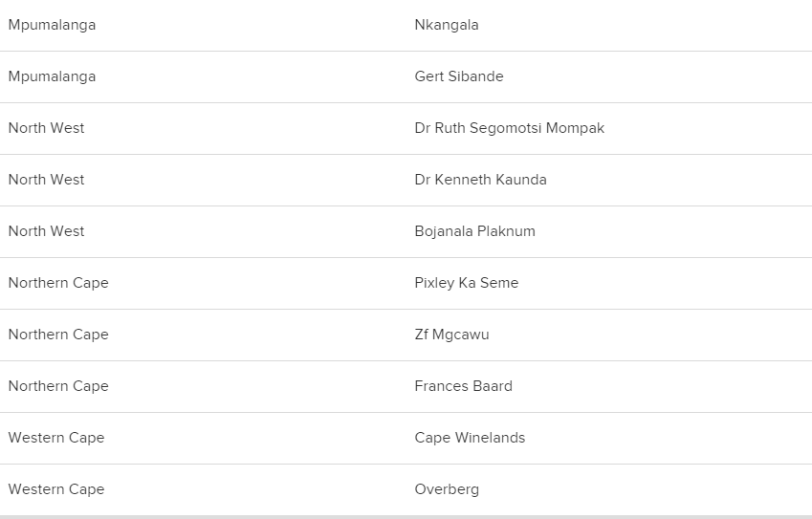
Task: Click the Bojanala Plaknum district text
Action: coord(475,231)
